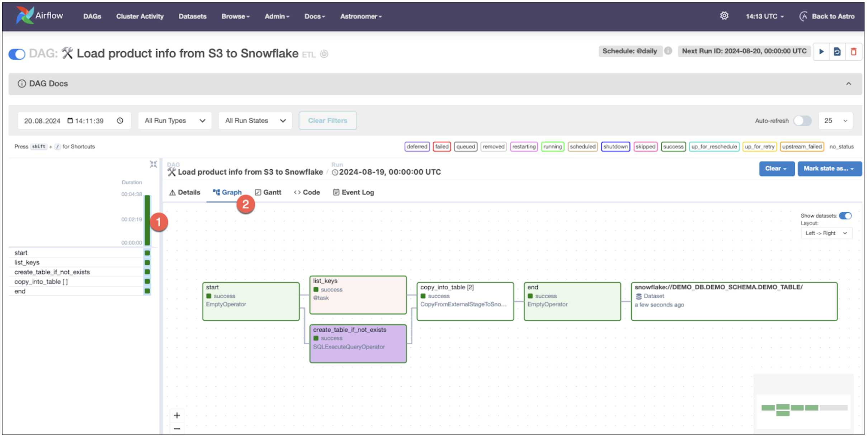Turn off the Show datasets toggle
This screenshot has height=439, width=868.
pyautogui.click(x=845, y=216)
